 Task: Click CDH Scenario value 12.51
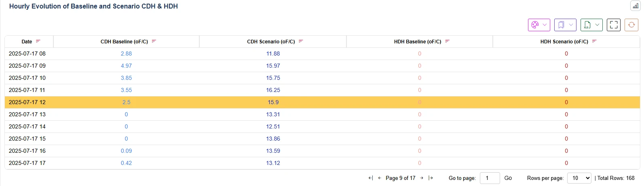273,126
